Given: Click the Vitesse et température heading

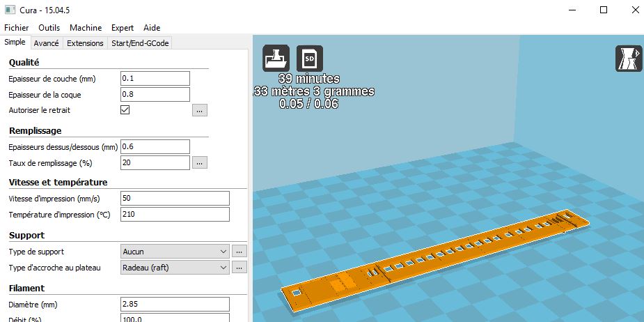Looking at the screenshot, I should pyautogui.click(x=58, y=182).
